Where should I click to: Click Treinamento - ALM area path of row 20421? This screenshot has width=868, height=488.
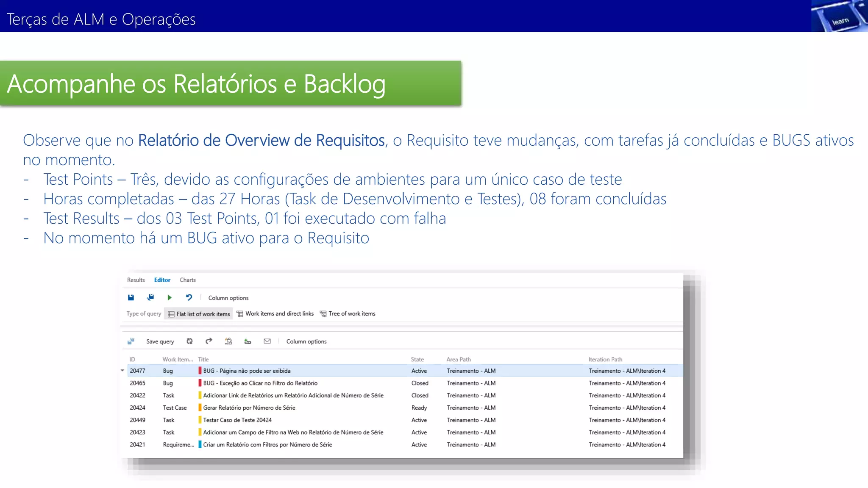point(471,444)
